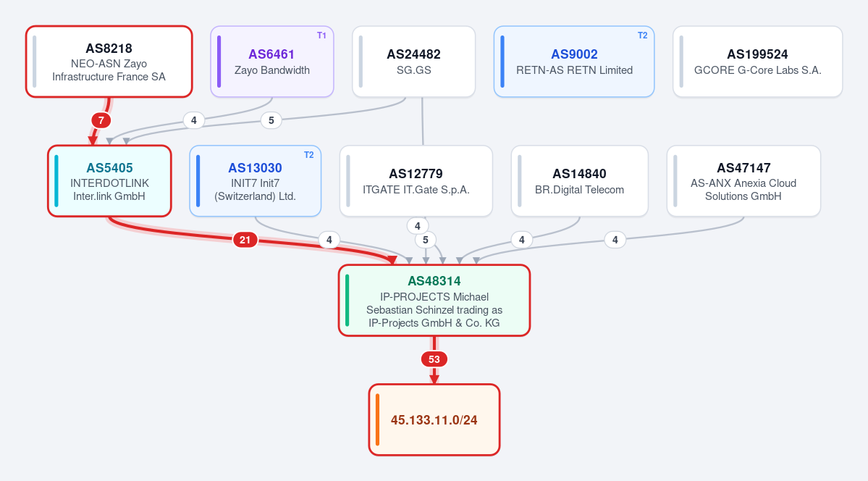
Task: Click the 45.133.11.0/24 prefix box
Action: pos(434,420)
